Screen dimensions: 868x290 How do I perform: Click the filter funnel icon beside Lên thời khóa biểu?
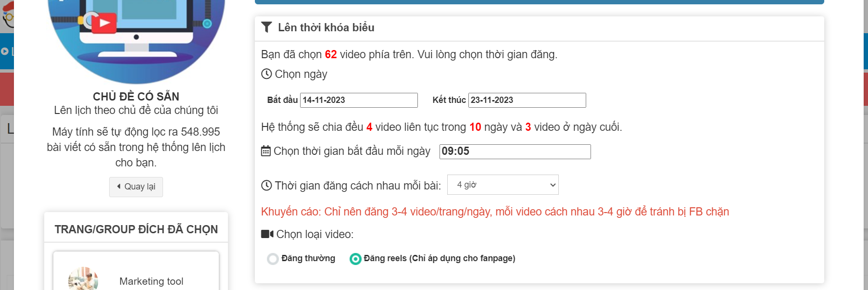[x=266, y=27]
